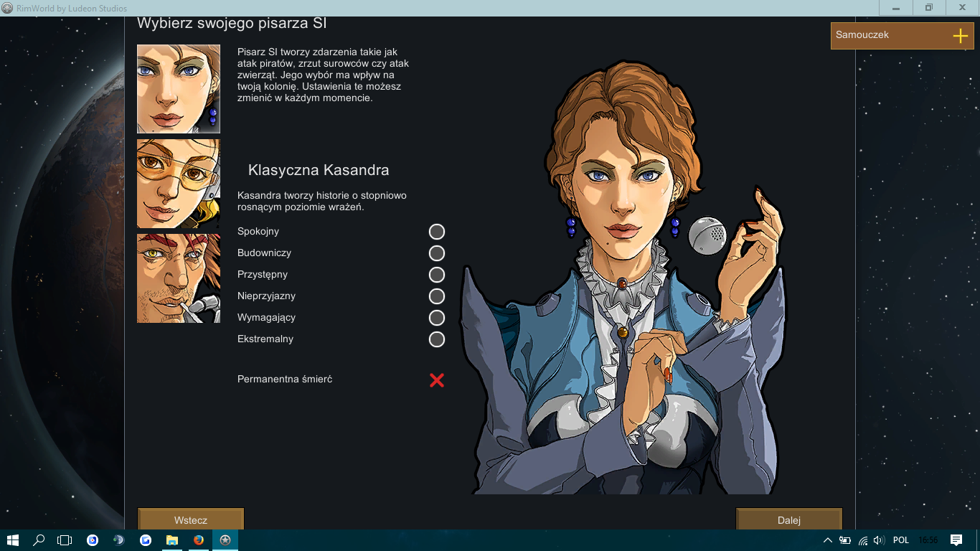
Task: Open Wi-Fi network settings in tray
Action: [x=863, y=540]
